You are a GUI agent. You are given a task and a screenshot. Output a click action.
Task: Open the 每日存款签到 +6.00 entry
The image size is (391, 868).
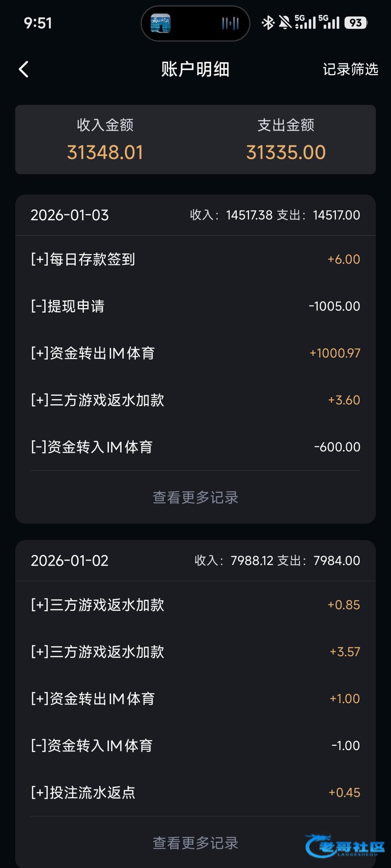[195, 259]
